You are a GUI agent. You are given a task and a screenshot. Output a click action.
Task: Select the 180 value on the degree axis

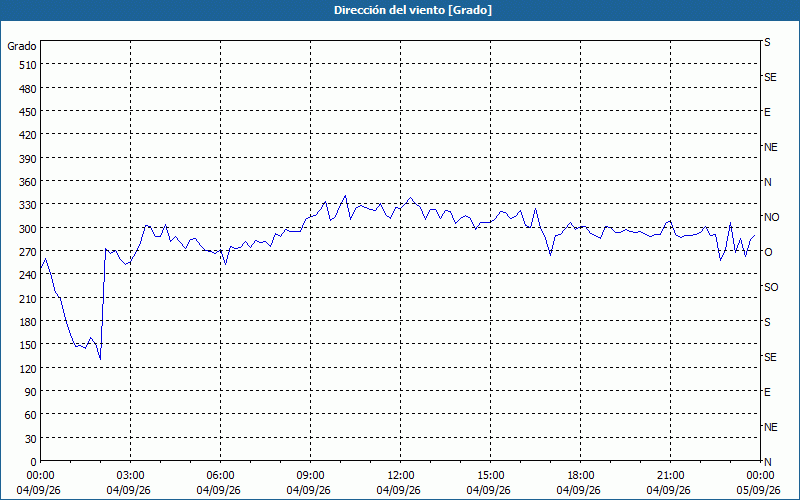click(x=28, y=322)
